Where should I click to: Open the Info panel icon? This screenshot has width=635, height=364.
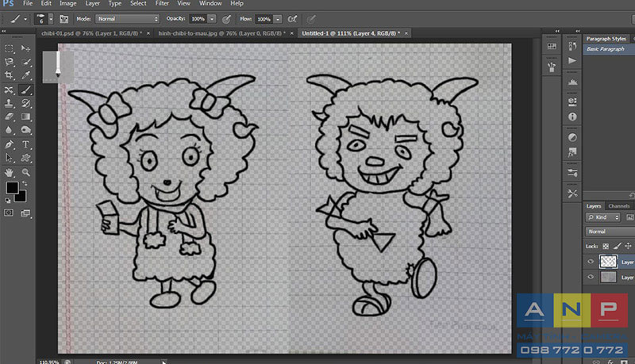(x=572, y=117)
